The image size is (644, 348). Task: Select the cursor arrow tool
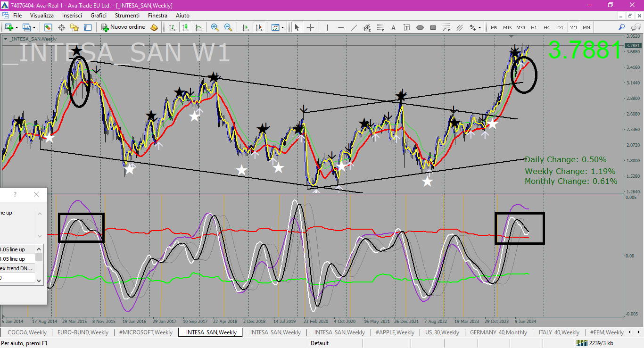(x=297, y=27)
